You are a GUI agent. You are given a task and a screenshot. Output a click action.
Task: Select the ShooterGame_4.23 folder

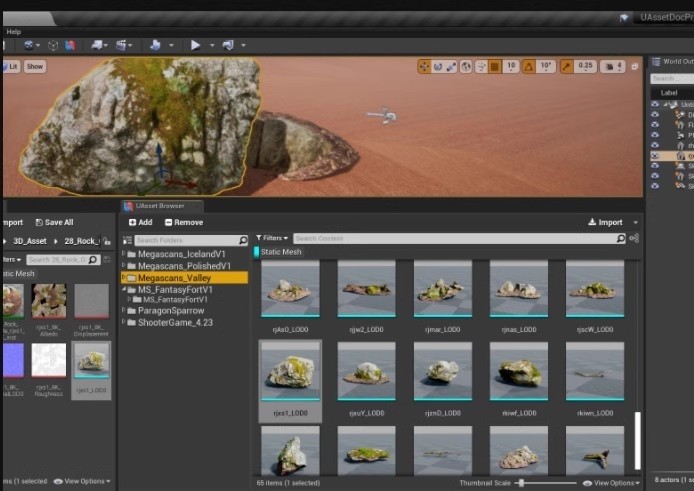point(175,322)
